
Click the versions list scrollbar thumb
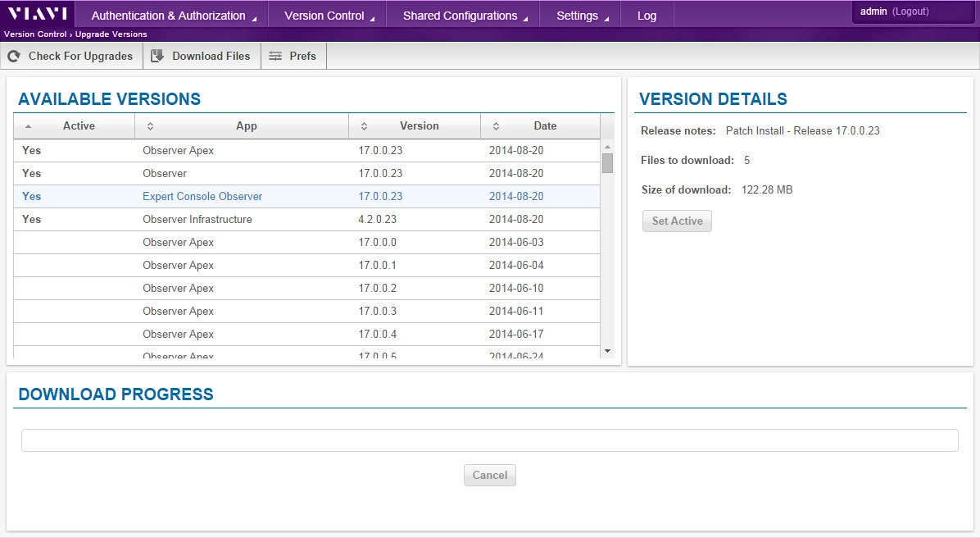tap(607, 162)
